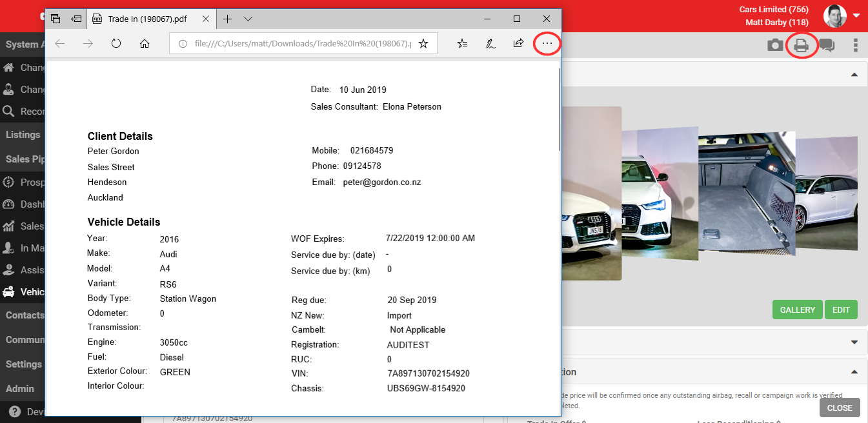This screenshot has width=868, height=423.
Task: Click the PDF viewer vertical scrollbar
Action: (559, 110)
